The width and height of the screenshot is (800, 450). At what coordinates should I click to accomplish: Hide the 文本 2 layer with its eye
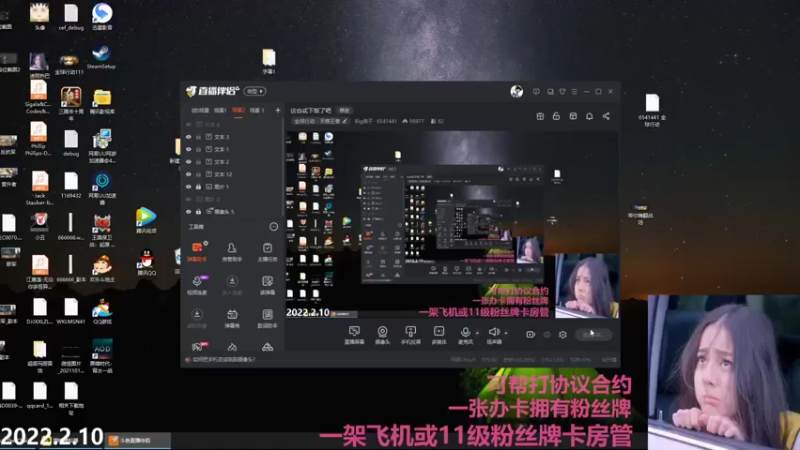pos(189,162)
